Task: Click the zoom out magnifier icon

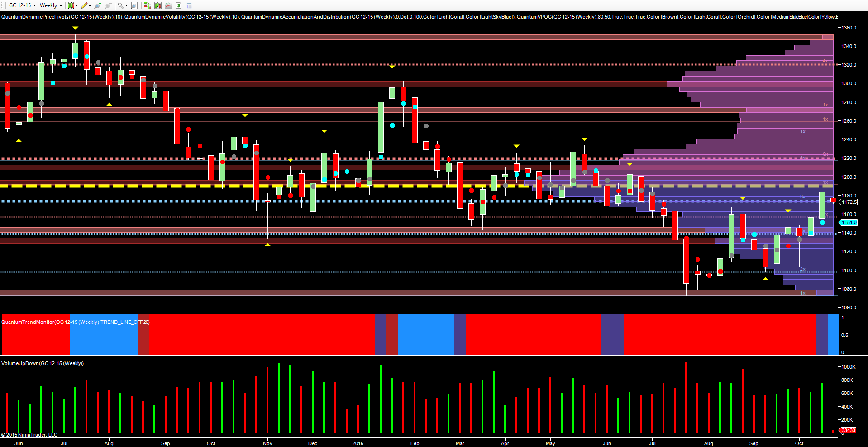Action: click(108, 5)
